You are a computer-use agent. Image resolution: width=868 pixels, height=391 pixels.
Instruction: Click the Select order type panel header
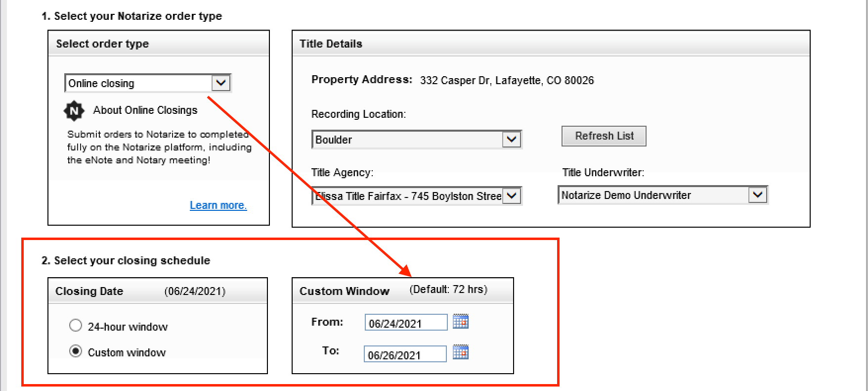(159, 44)
